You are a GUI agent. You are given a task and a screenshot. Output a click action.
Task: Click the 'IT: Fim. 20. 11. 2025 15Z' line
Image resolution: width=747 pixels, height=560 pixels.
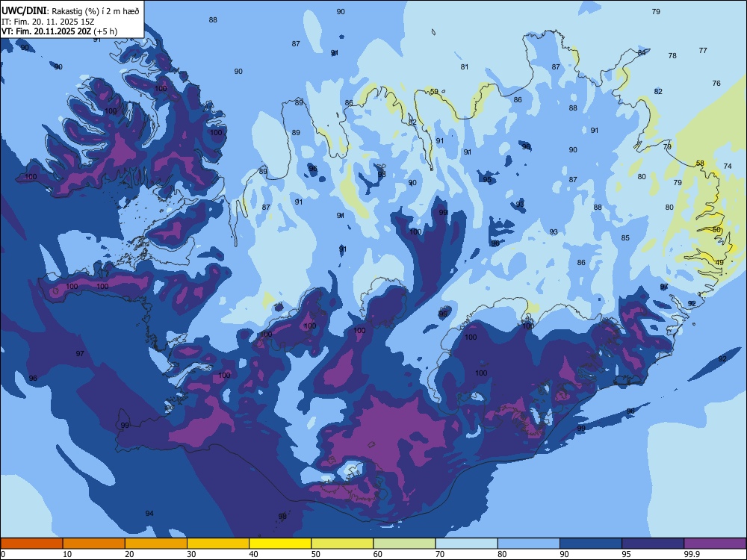tap(46, 22)
